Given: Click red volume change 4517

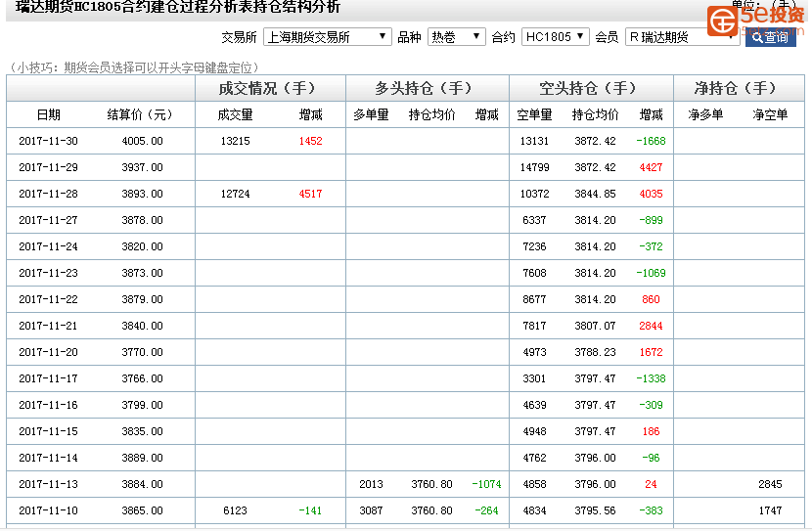Looking at the screenshot, I should (311, 194).
